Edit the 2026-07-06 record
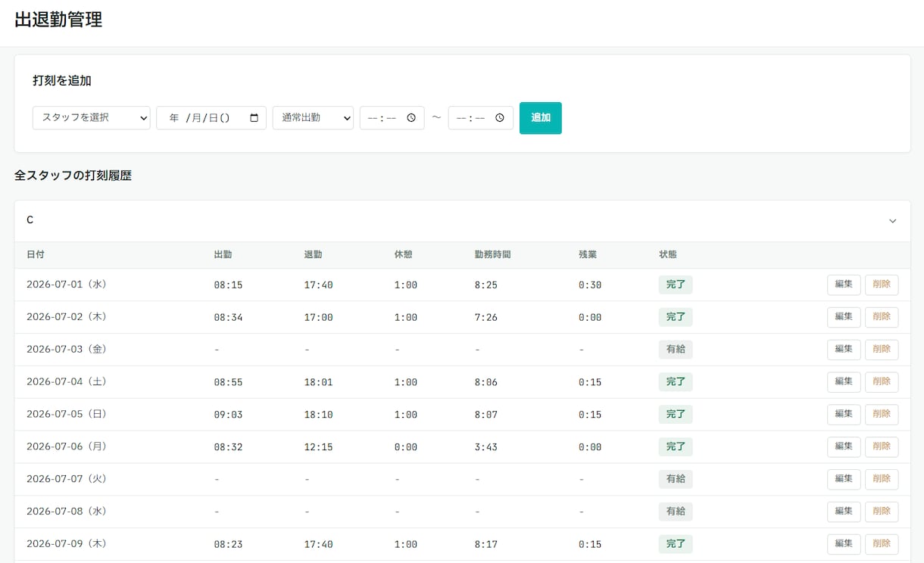 pyautogui.click(x=844, y=447)
